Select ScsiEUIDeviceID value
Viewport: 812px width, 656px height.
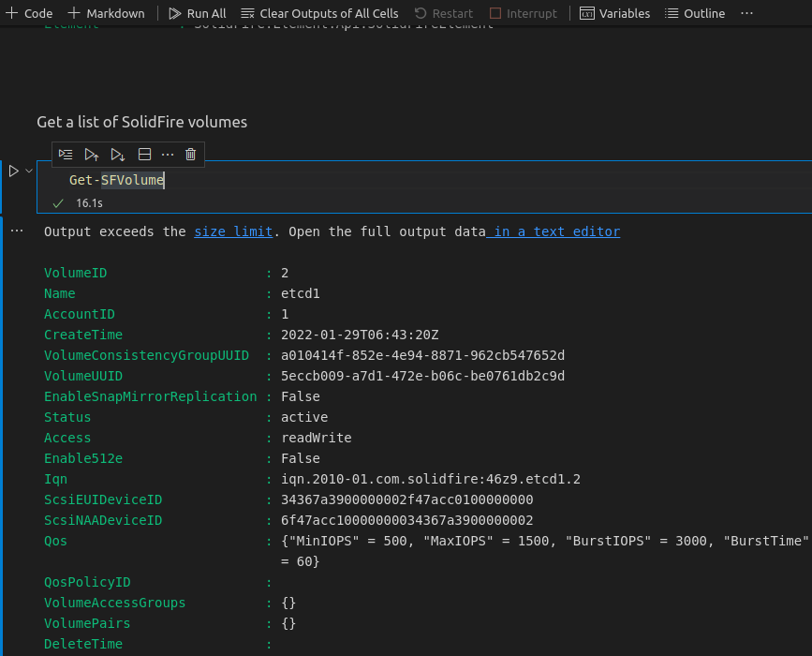(406, 499)
